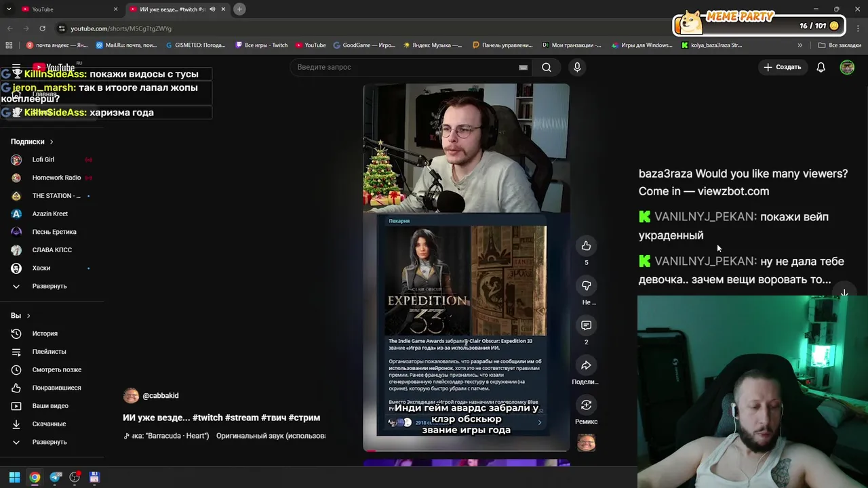Show more bookmarks chevron
This screenshot has width=868, height=488.
pyautogui.click(x=800, y=45)
